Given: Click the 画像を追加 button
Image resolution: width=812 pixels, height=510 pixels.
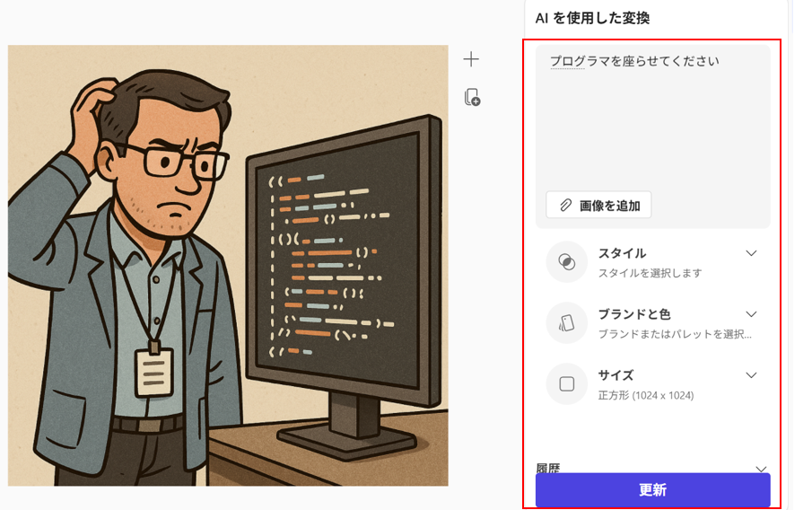Looking at the screenshot, I should click(598, 206).
